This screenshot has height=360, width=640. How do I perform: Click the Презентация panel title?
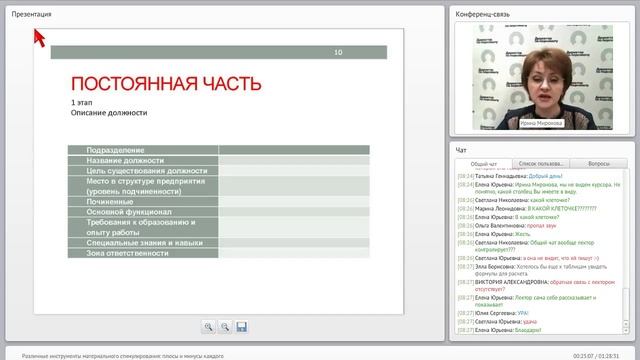tap(31, 14)
